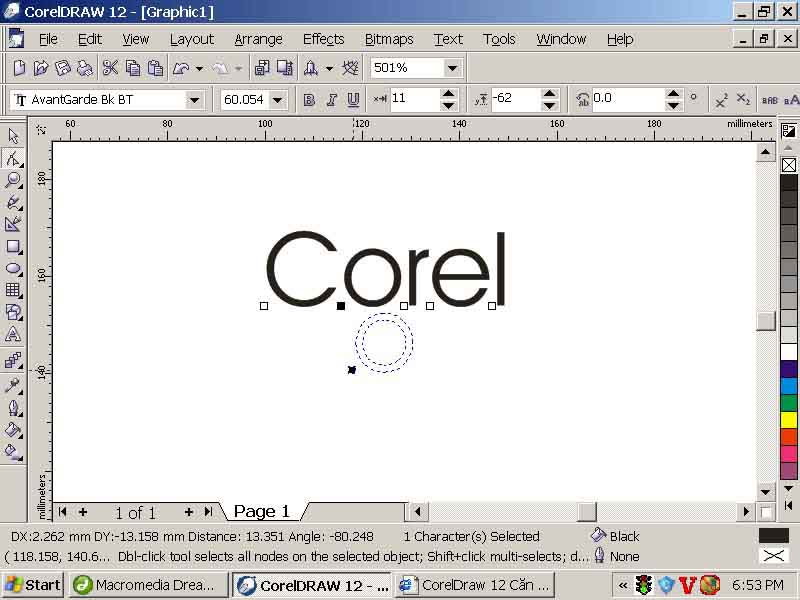Select the Ellipse tool
Image resolution: width=800 pixels, height=600 pixels.
point(13,269)
